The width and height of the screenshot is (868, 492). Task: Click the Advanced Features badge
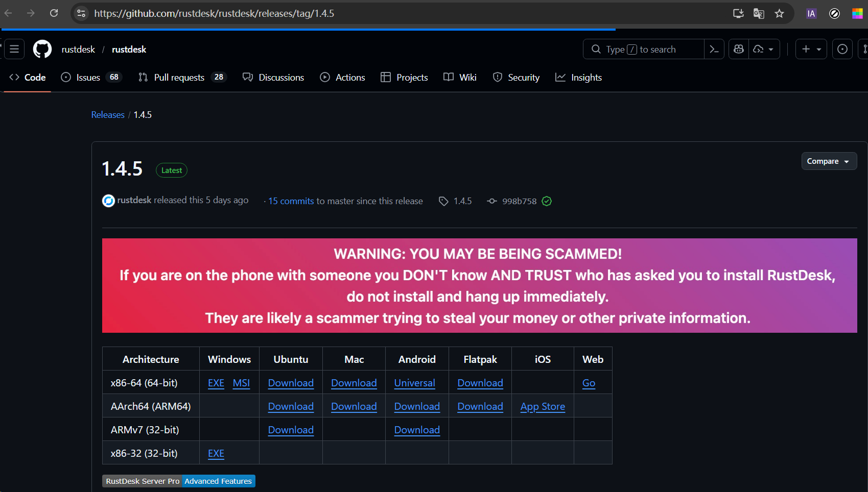218,481
